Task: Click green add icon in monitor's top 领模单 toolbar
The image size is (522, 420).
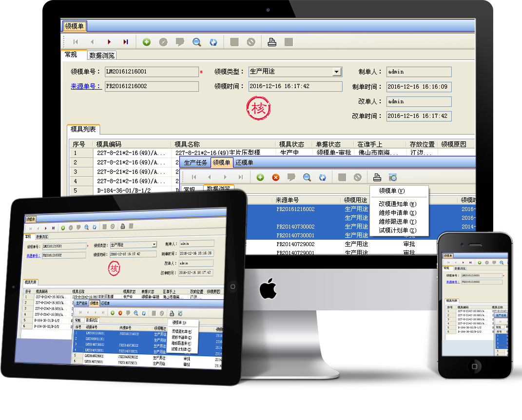Action: (x=146, y=42)
